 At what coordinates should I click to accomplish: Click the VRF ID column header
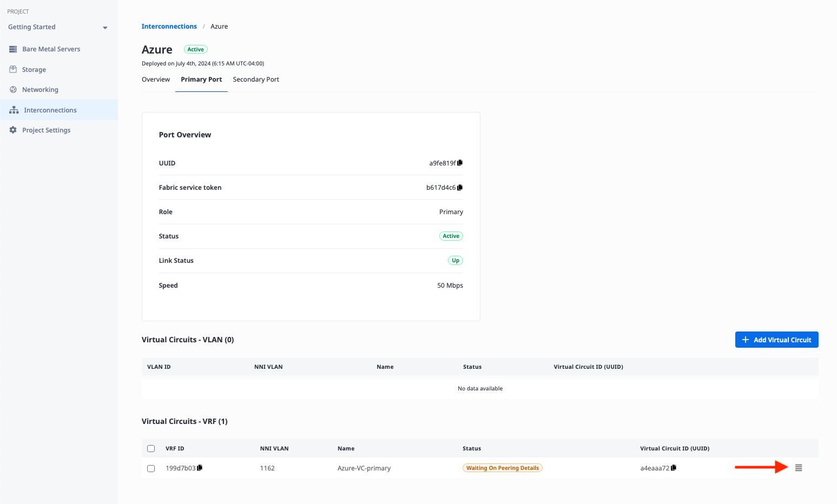click(175, 448)
